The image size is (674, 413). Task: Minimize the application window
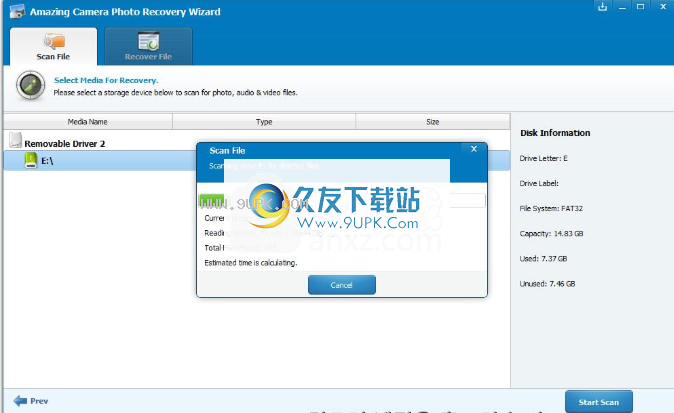tap(622, 7)
